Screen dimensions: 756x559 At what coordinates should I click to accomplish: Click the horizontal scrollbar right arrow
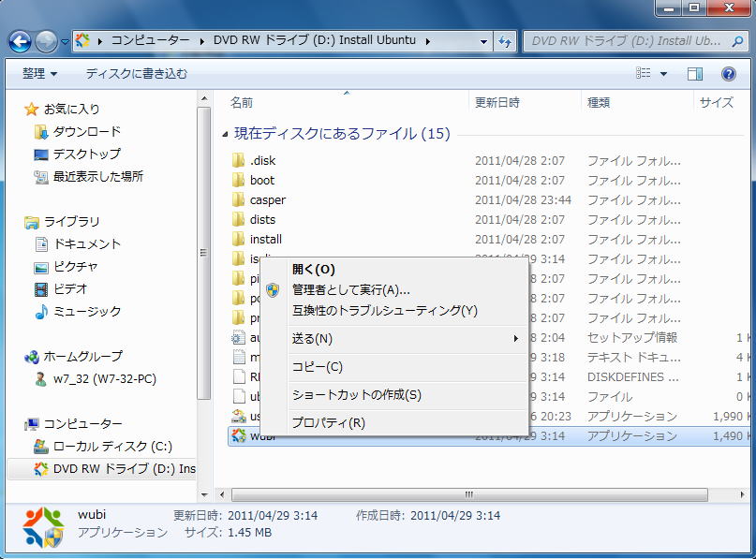[742, 495]
